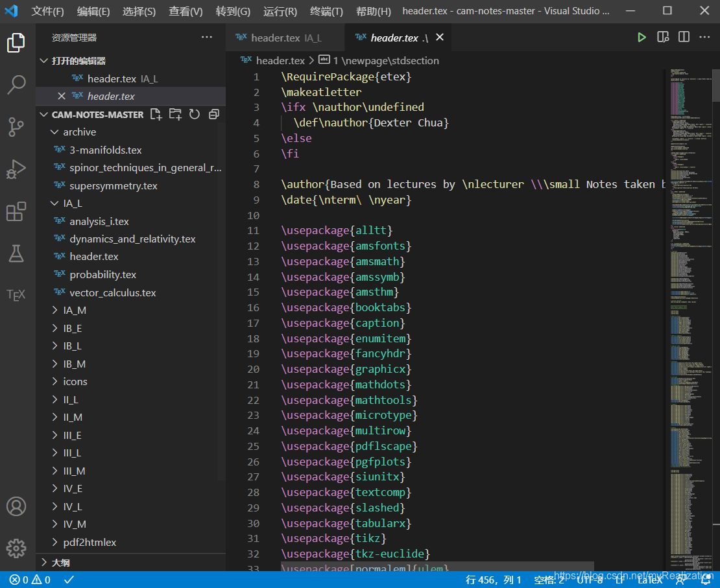Open the Testing flask view
720x588 pixels.
pos(16,253)
